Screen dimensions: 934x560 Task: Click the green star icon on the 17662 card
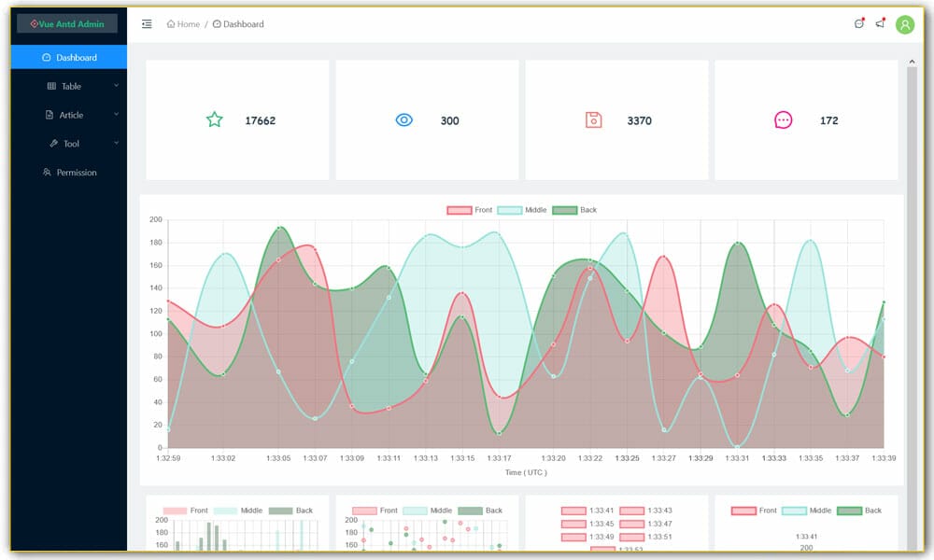coord(215,119)
